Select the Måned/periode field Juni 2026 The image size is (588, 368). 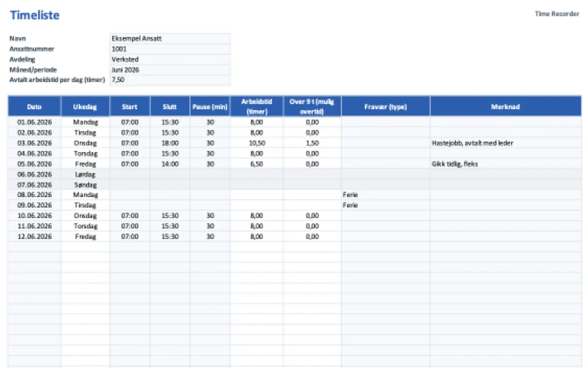coord(170,70)
